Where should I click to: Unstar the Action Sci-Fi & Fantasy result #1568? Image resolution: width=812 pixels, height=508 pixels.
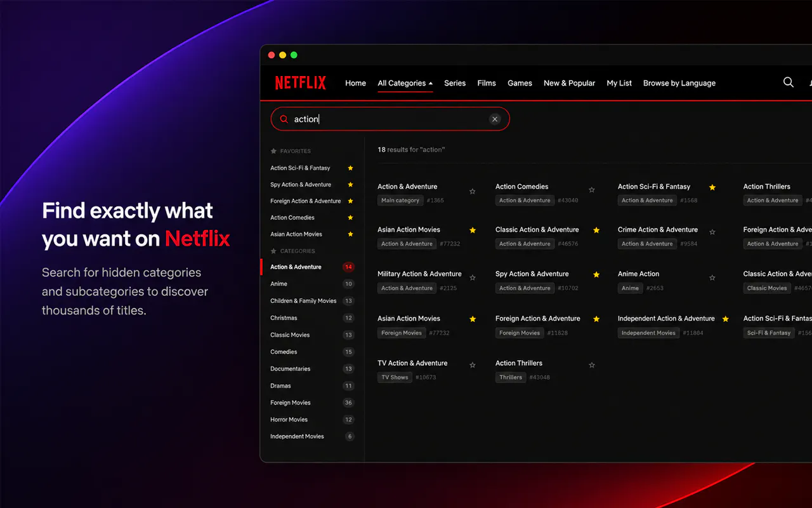712,187
